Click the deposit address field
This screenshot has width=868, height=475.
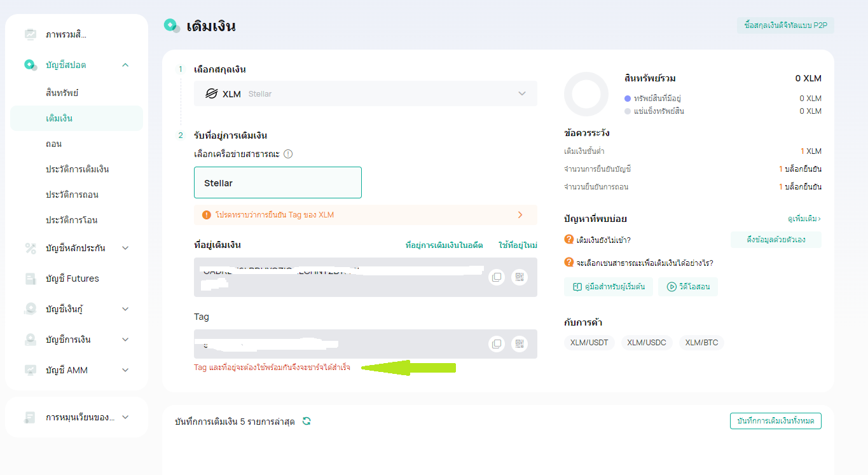(366, 277)
